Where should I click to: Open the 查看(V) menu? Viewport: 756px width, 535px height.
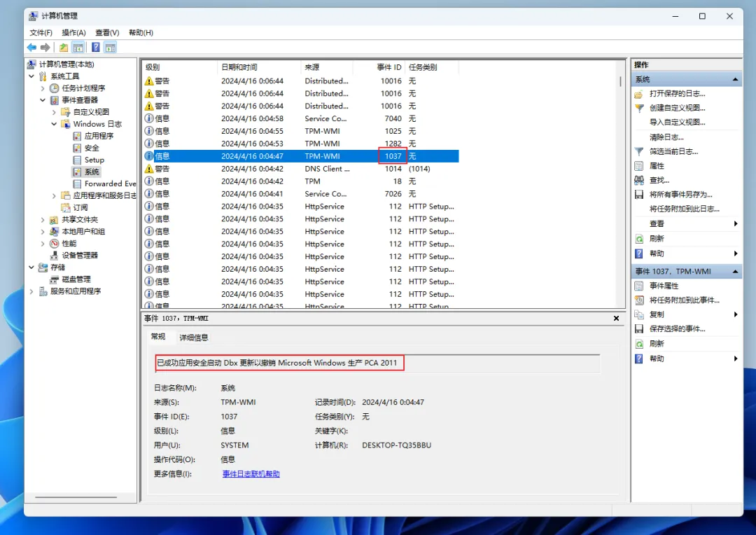pyautogui.click(x=107, y=32)
